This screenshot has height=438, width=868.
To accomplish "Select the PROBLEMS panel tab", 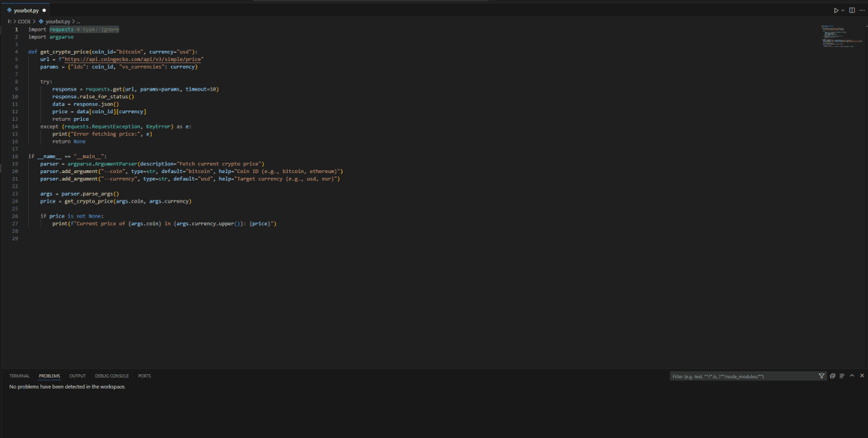I will 49,376.
